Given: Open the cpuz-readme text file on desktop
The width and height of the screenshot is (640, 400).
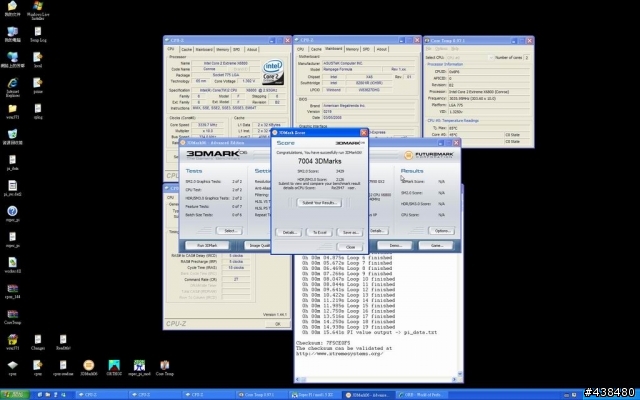Looking at the screenshot, I should point(63,367).
